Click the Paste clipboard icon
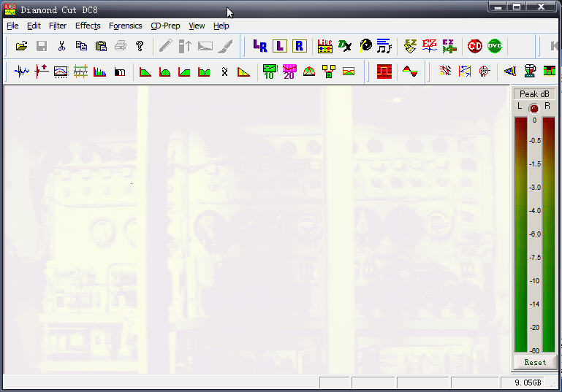This screenshot has height=392, width=562. point(101,46)
